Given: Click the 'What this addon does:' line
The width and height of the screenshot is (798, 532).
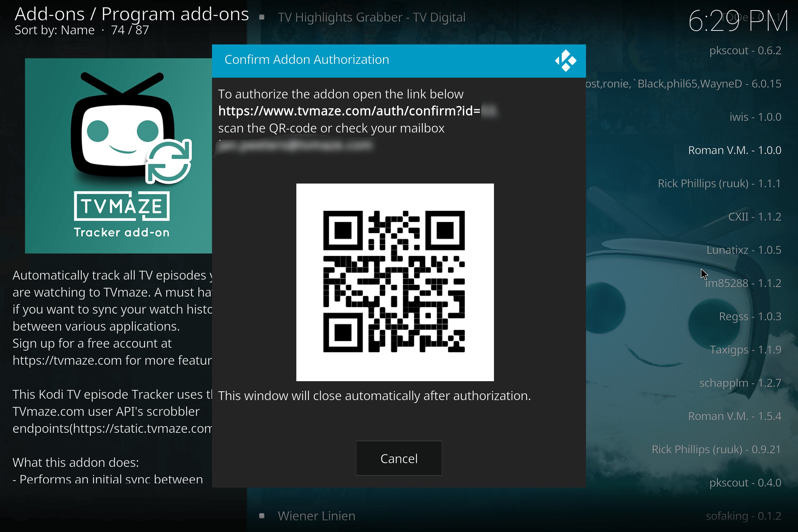Looking at the screenshot, I should [x=76, y=463].
